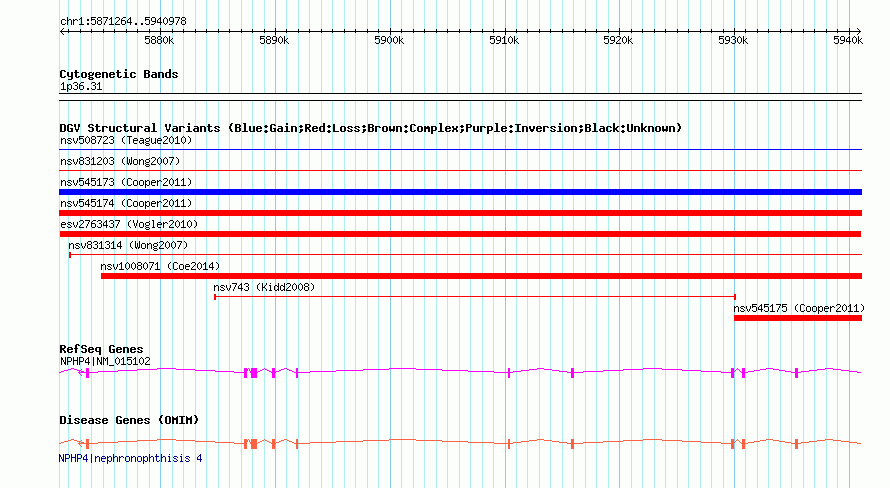Click the 5920k ruler tick label
Screen dimensions: 890x488
[x=618, y=40]
